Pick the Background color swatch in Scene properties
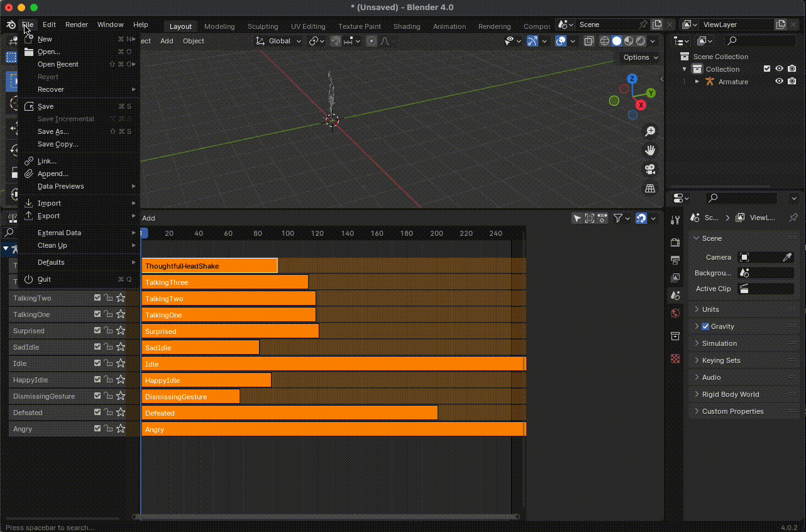 [766, 272]
